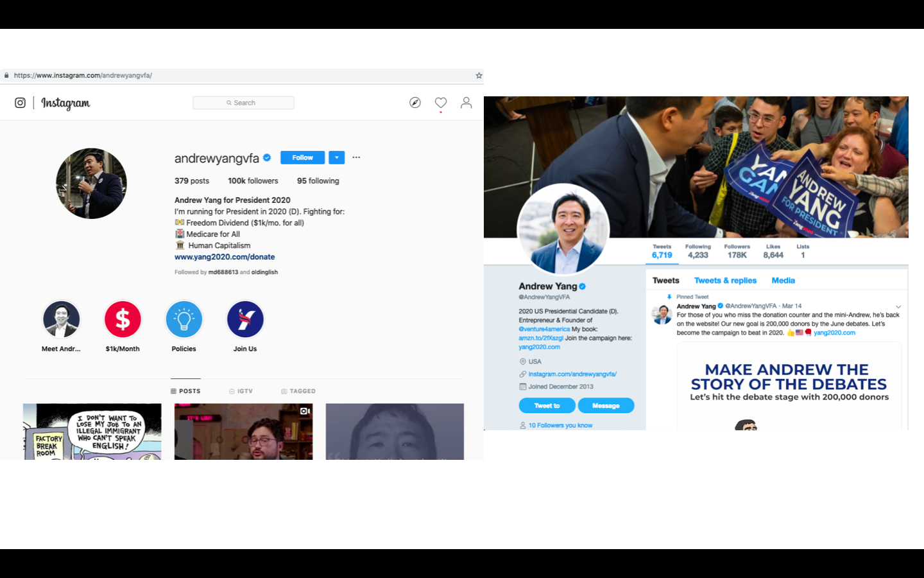The image size is (924, 578).
Task: Click the oldinglish follower name
Action: 265,272
